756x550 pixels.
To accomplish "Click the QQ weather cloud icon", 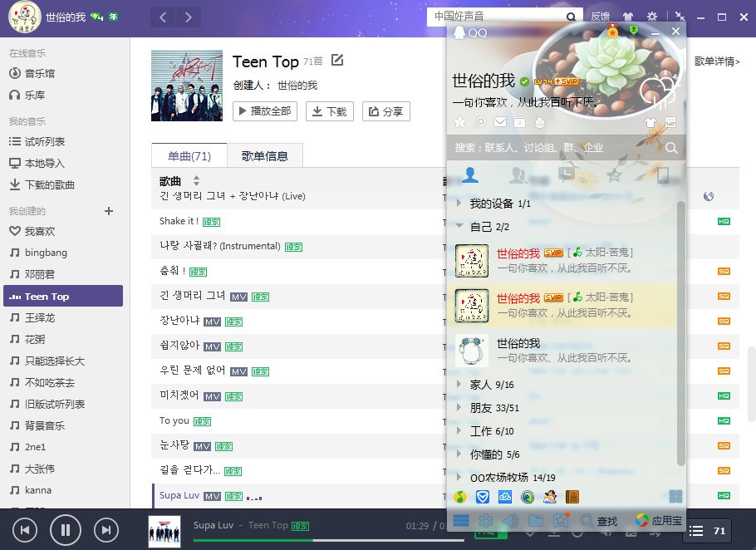I will coord(659,91).
